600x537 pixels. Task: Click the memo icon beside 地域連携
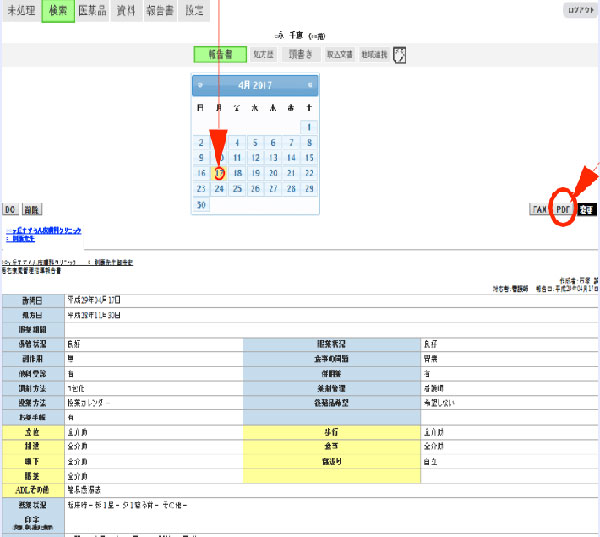pos(399,55)
